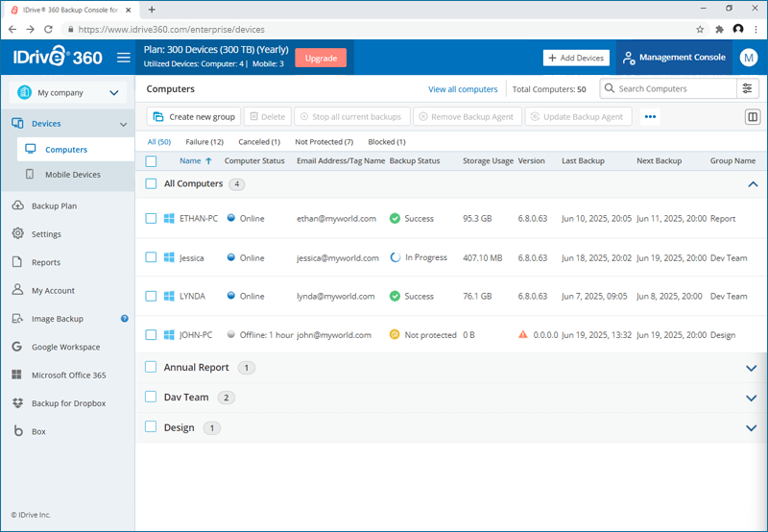The height and width of the screenshot is (532, 768).
Task: Open the three-dots more actions menu
Action: pos(650,116)
